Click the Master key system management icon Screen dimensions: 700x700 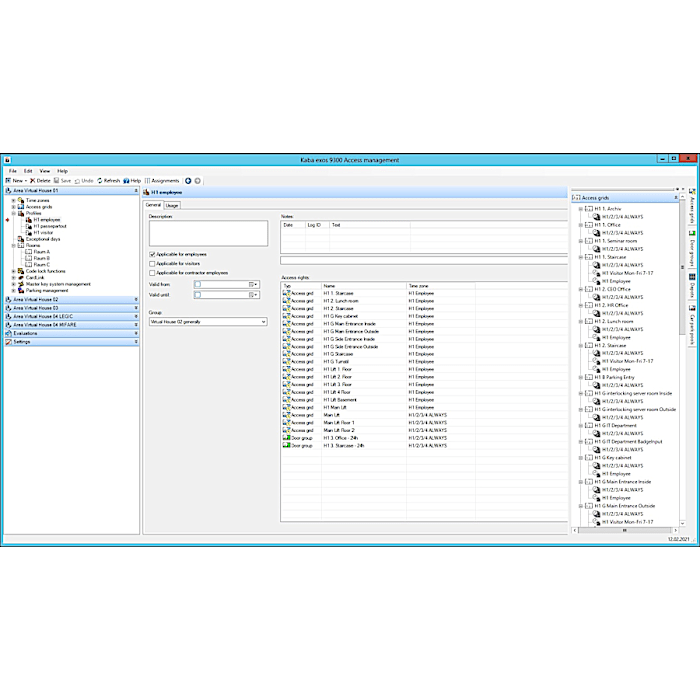pos(21,284)
